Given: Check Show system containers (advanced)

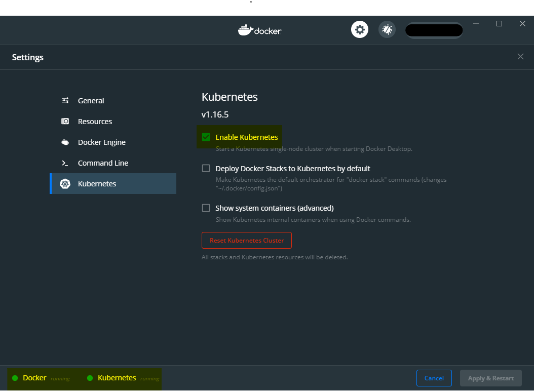Looking at the screenshot, I should (206, 208).
